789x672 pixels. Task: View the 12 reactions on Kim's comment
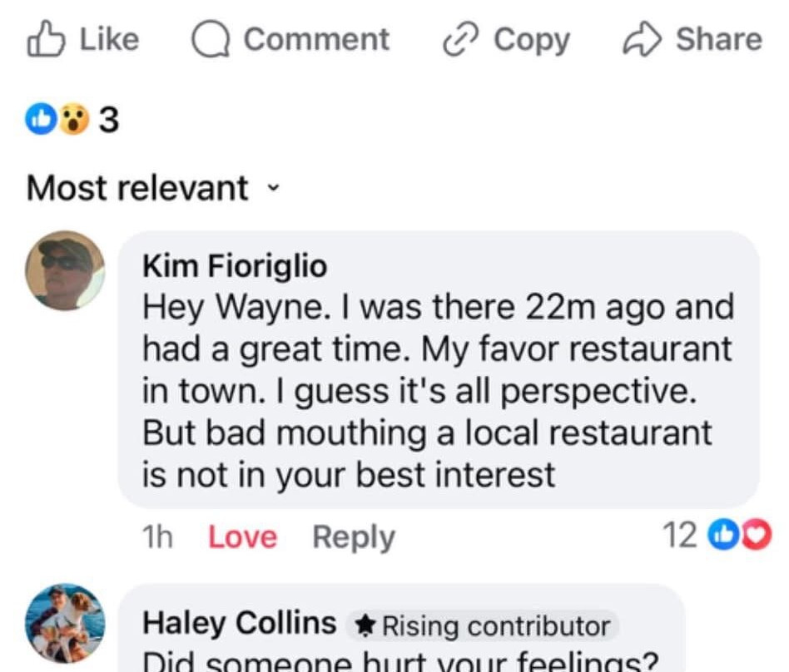coord(680,536)
